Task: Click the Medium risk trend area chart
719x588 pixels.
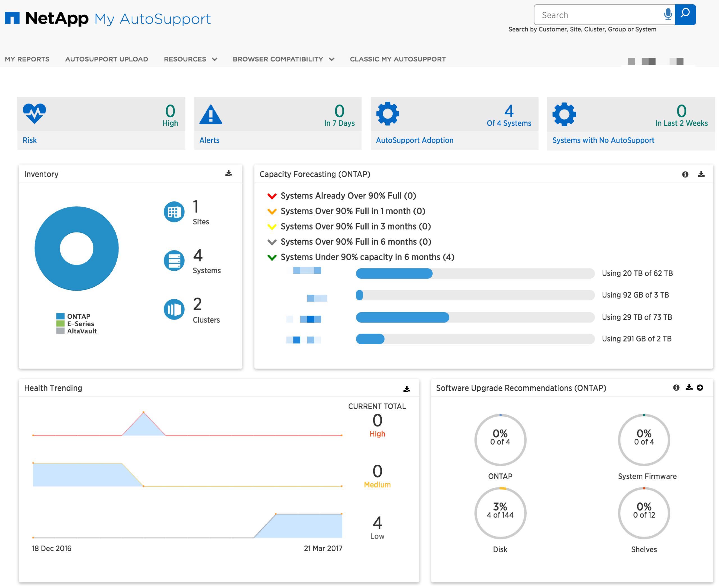Action: tap(88, 474)
